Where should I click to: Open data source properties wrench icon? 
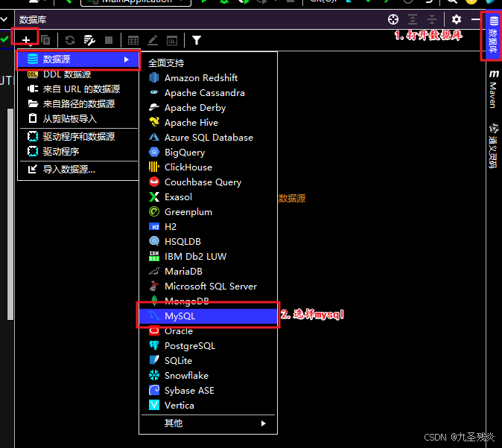[x=89, y=40]
